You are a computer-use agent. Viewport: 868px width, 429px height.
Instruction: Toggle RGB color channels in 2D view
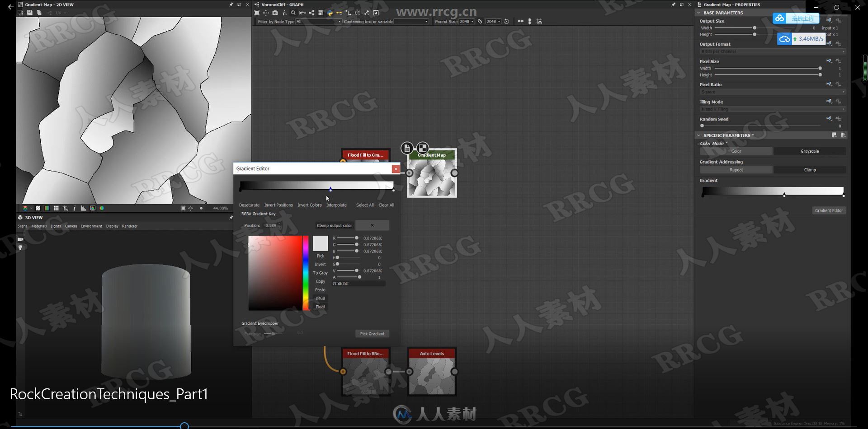tap(47, 208)
